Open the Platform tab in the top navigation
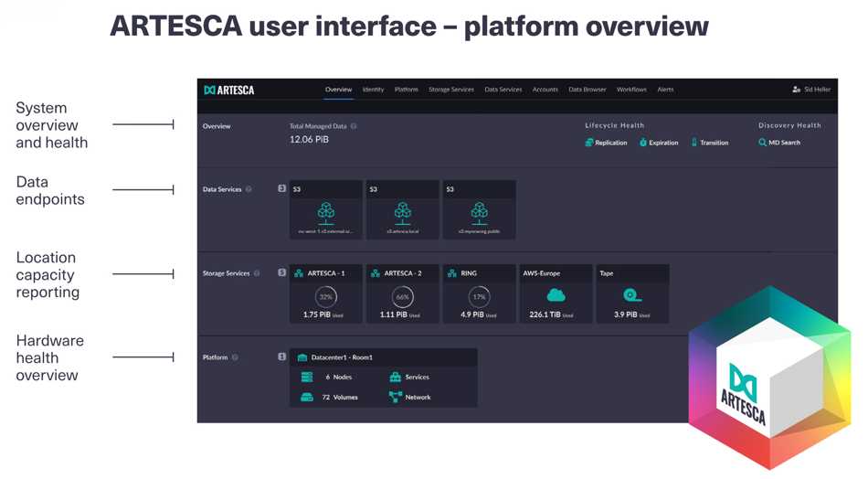This screenshot has width=868, height=479. pos(407,90)
